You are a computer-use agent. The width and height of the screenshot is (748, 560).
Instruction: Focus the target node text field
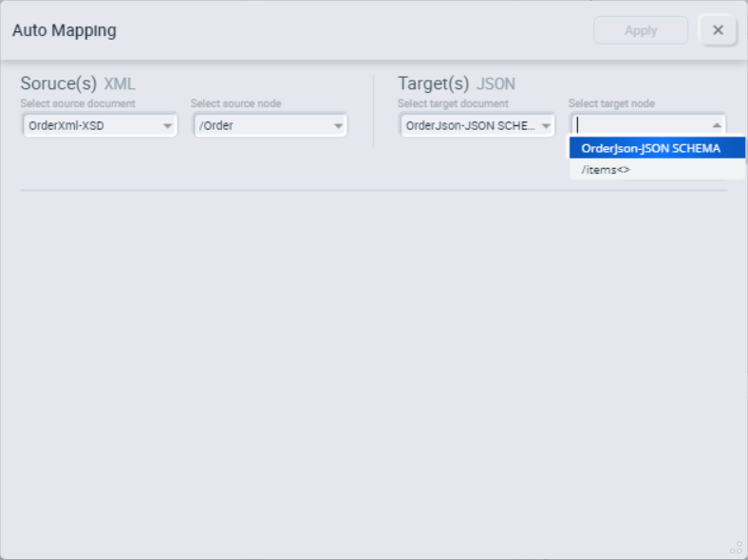[x=639, y=125]
